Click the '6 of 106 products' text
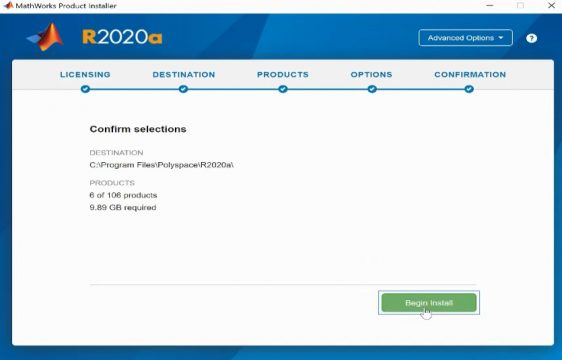562x360 pixels. pos(123,195)
